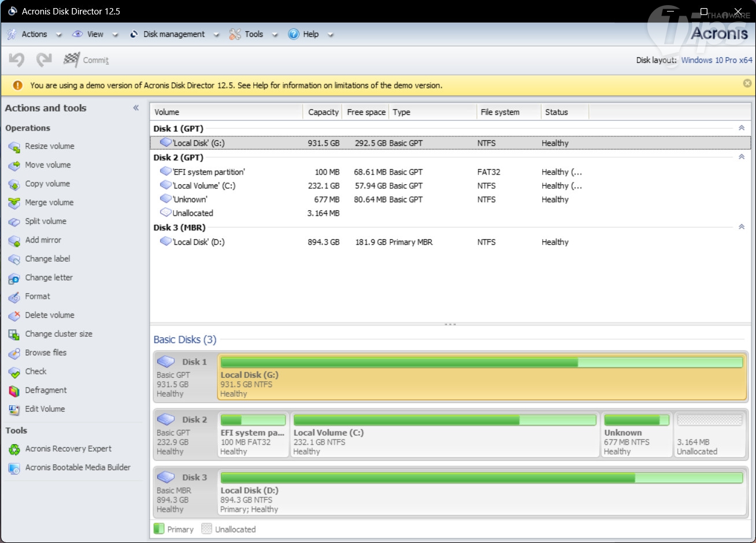756x543 pixels.
Task: Launch Acronis Bootable Media Builder
Action: [x=77, y=467]
